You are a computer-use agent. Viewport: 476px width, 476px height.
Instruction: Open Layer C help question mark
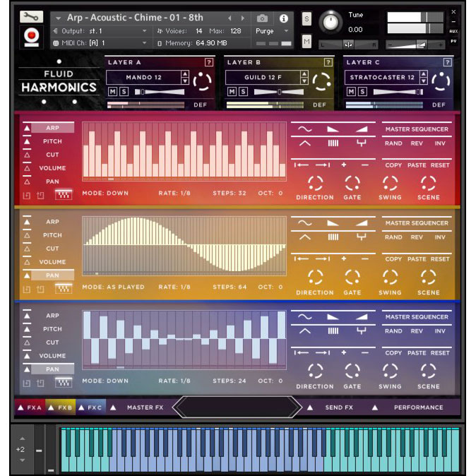click(447, 63)
